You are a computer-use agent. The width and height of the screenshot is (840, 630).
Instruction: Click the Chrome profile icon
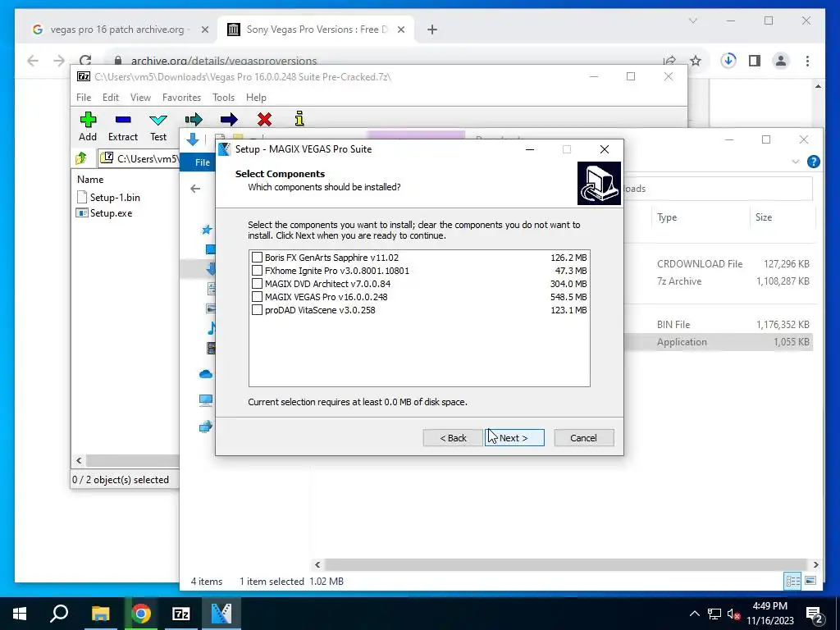[781, 61]
